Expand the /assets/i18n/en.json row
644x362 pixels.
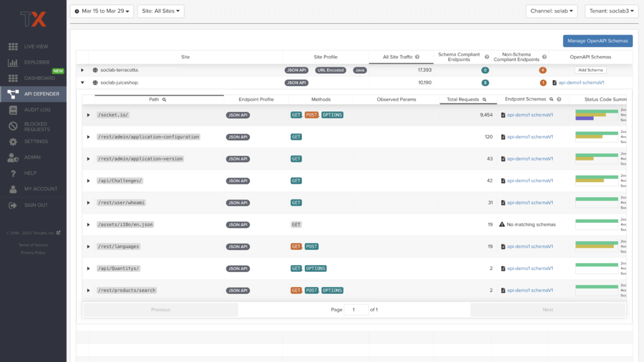click(88, 225)
